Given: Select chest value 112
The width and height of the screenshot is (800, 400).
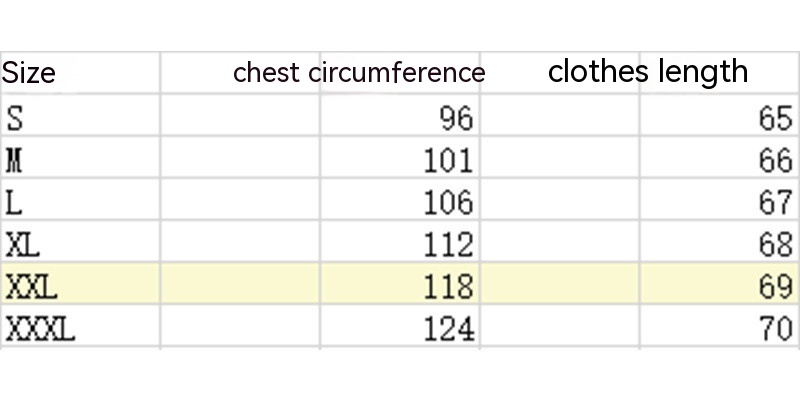Looking at the screenshot, I should (x=447, y=244).
